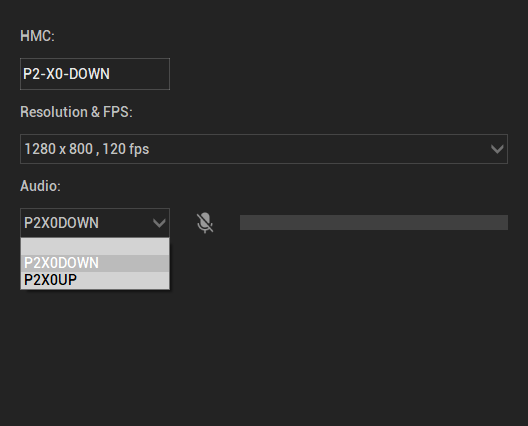Unmute audio with the crossed-out mic icon

[x=205, y=223]
